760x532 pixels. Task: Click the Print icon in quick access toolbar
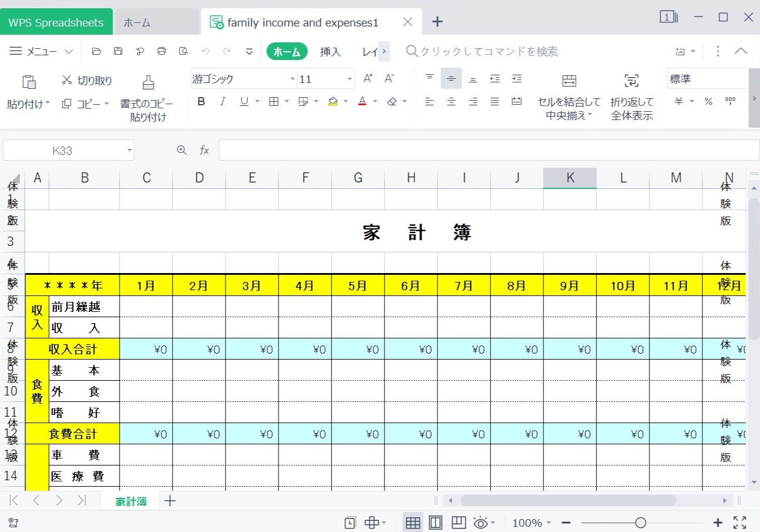[x=161, y=51]
